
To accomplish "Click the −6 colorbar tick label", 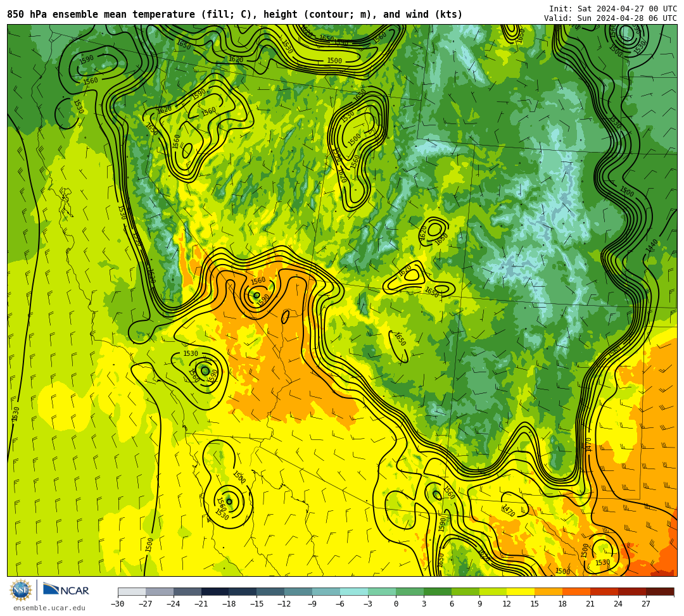I will (340, 604).
